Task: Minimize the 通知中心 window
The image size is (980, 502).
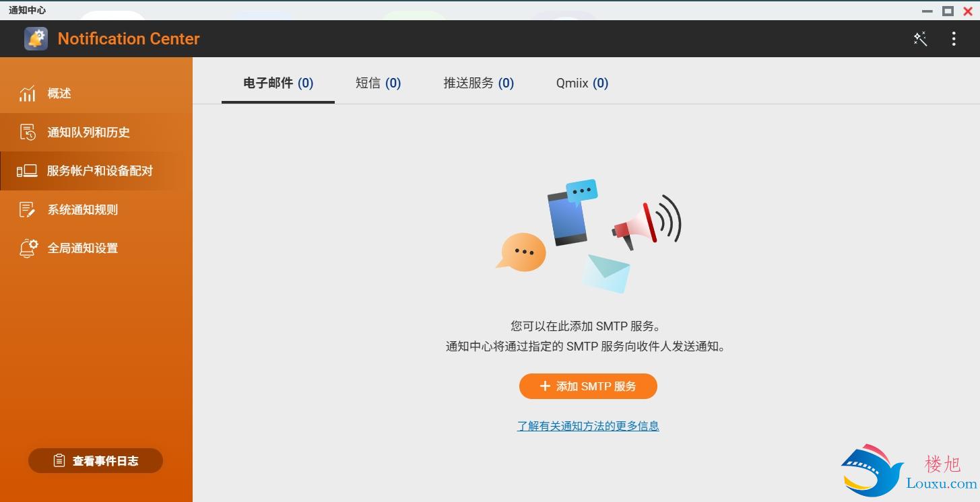Action: pos(927,11)
